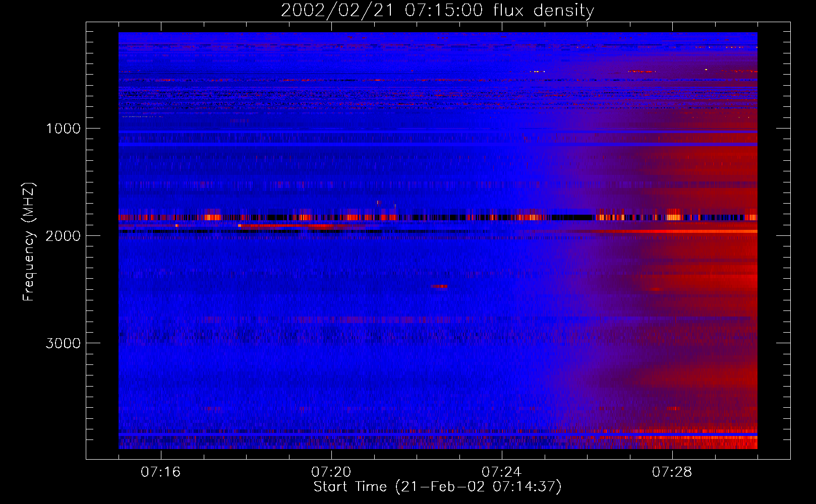Click the 07:24 time tick label

point(502,472)
